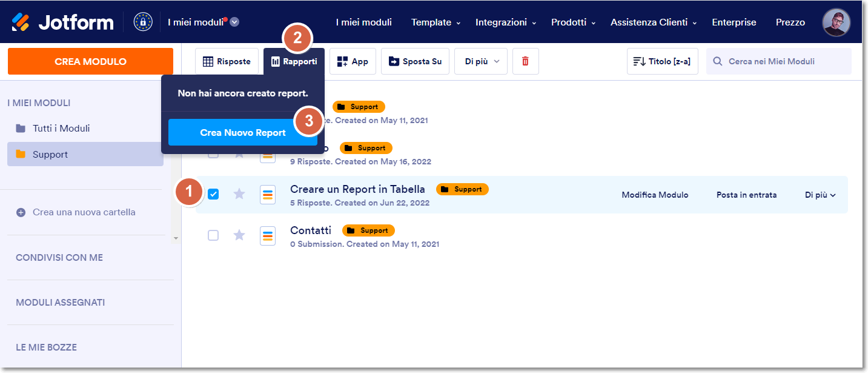Expand the Template menu
Screen dimensions: 868x373
[436, 22]
